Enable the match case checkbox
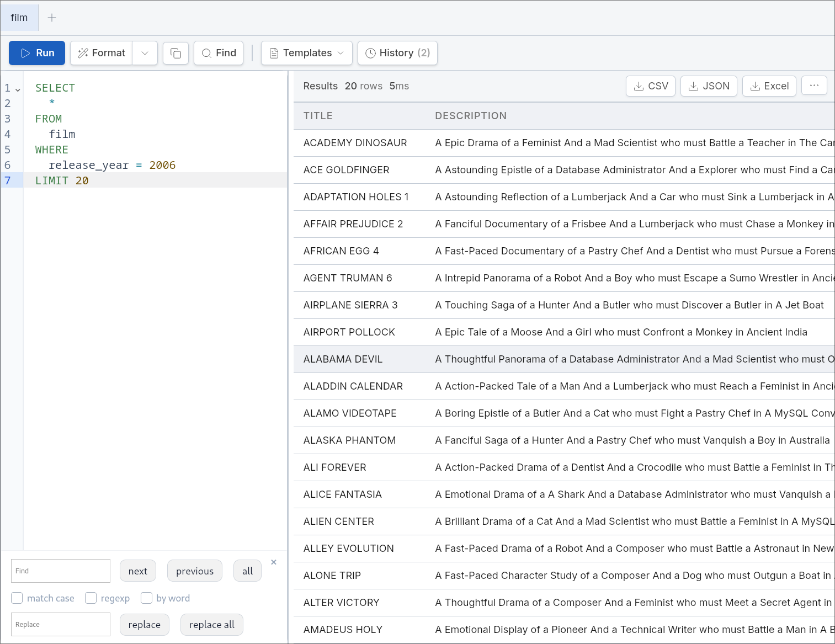This screenshot has width=835, height=644. pyautogui.click(x=17, y=598)
